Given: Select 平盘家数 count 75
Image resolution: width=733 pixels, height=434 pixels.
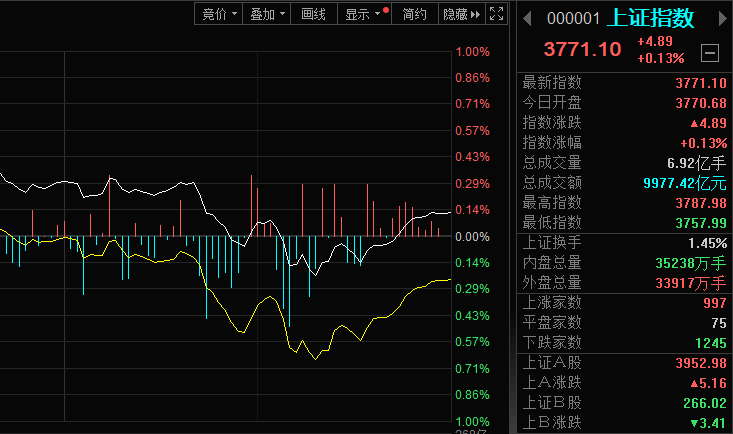Looking at the screenshot, I should pos(719,323).
